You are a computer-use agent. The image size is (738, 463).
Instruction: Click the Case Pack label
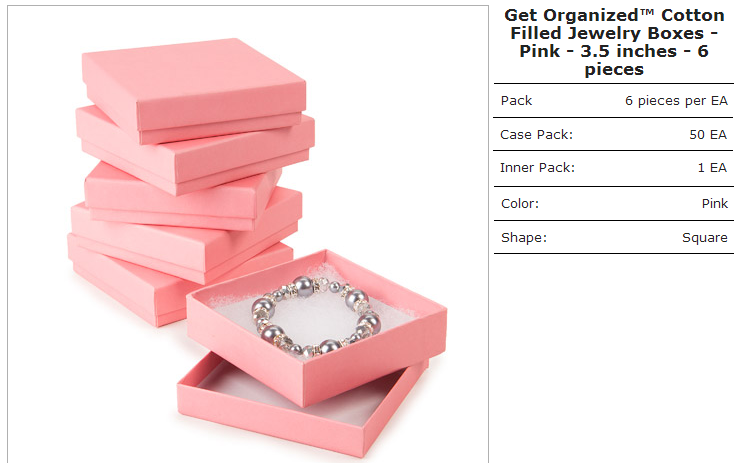[x=537, y=135]
